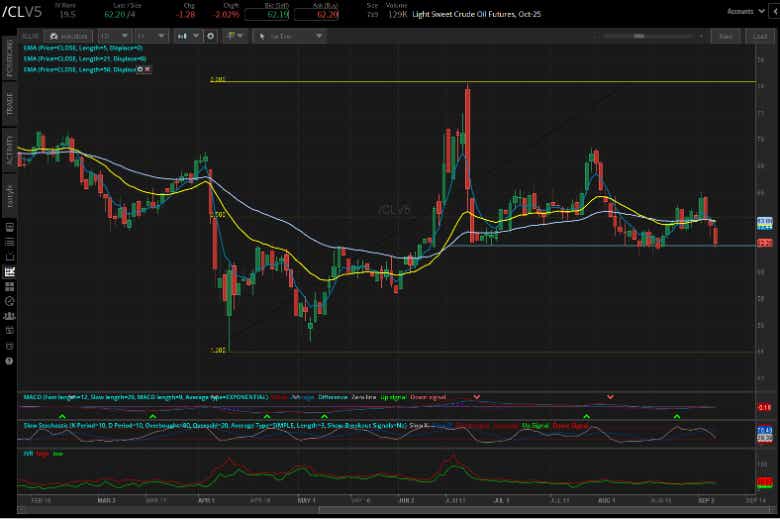Click the Ask (Buy) 62.20 button
Image resolution: width=780 pixels, height=520 pixels.
click(x=316, y=14)
